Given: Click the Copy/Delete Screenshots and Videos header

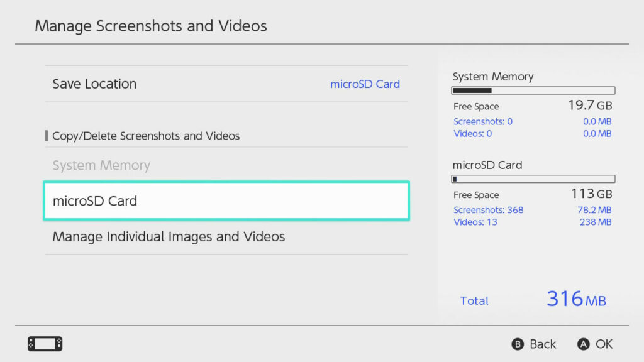Looking at the screenshot, I should coord(146,136).
